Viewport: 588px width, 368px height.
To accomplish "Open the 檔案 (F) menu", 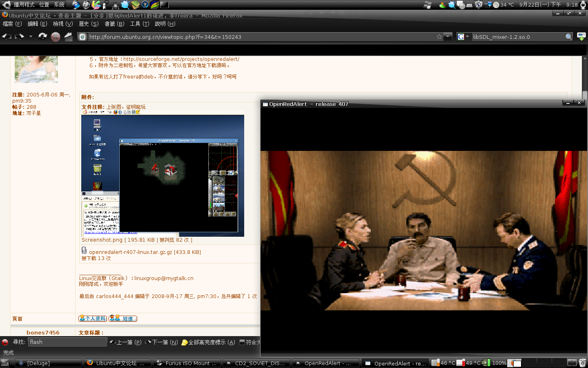I will pos(12,24).
